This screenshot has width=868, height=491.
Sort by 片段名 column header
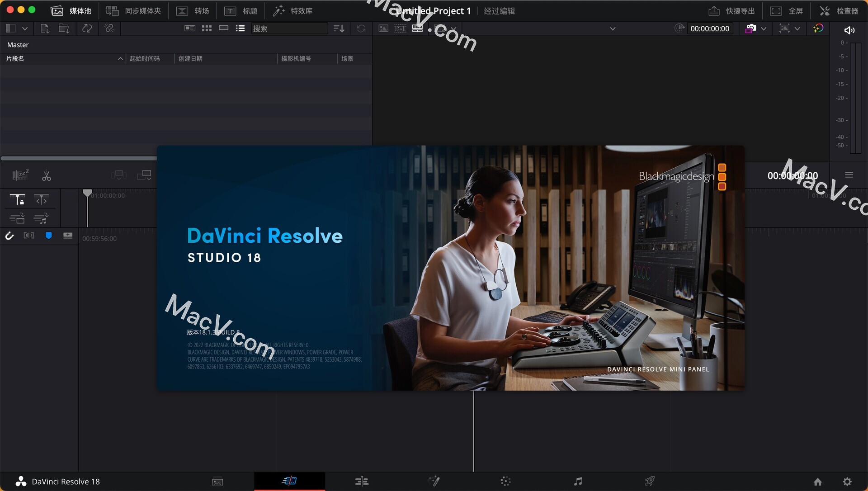[x=63, y=58]
